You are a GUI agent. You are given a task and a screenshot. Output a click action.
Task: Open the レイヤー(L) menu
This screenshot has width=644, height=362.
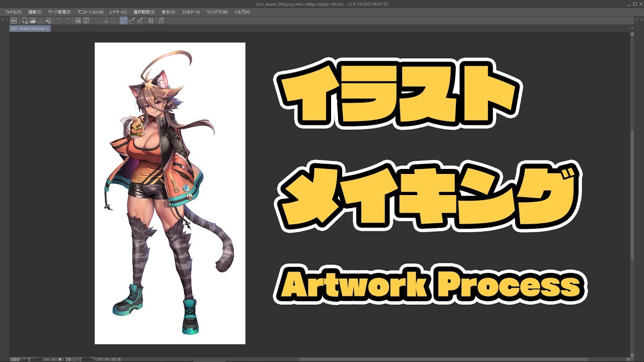118,12
